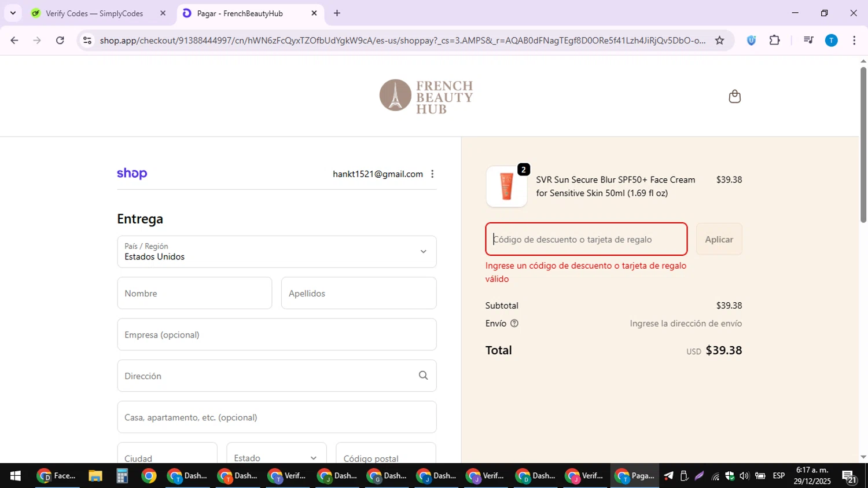Click the Apellidos input field
Viewport: 868px width, 488px height.
coord(359,293)
